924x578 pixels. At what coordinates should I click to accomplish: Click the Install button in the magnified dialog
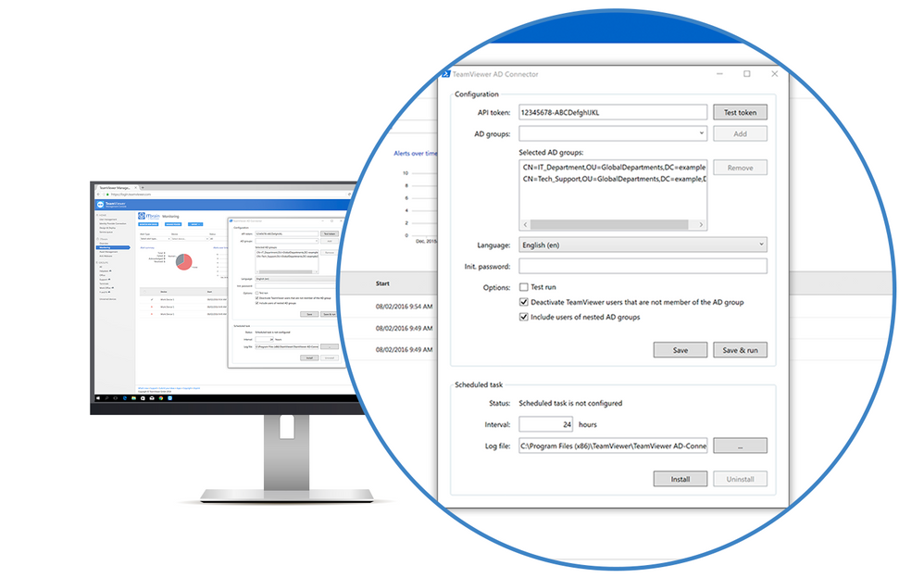680,479
